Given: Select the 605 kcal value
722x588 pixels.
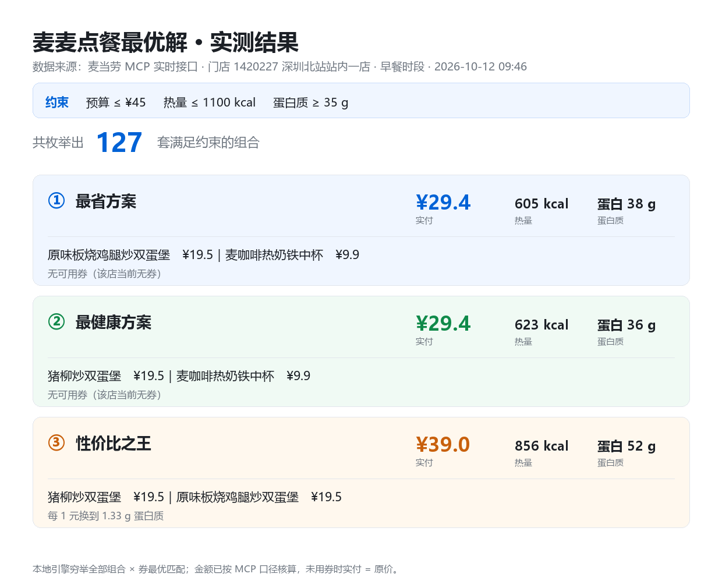Looking at the screenshot, I should [x=541, y=204].
